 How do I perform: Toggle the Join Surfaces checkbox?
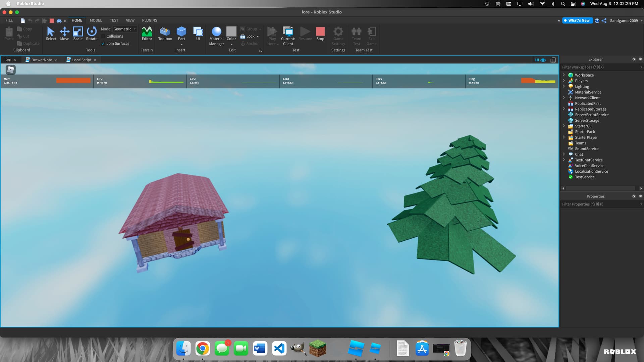click(103, 44)
